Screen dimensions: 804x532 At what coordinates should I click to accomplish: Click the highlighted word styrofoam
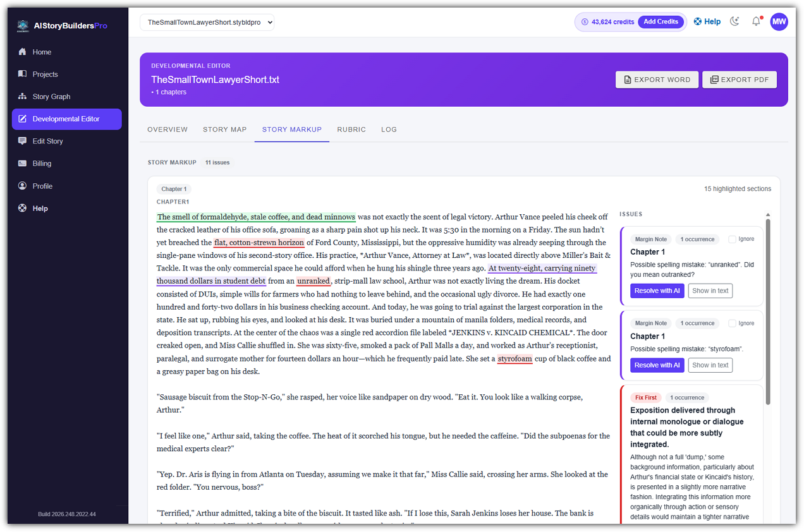(x=515, y=358)
